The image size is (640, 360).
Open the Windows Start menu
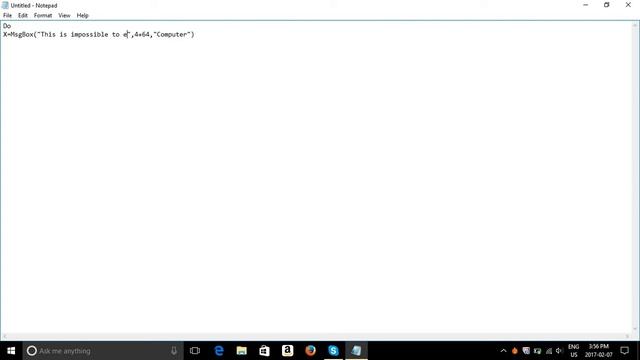[11, 351]
